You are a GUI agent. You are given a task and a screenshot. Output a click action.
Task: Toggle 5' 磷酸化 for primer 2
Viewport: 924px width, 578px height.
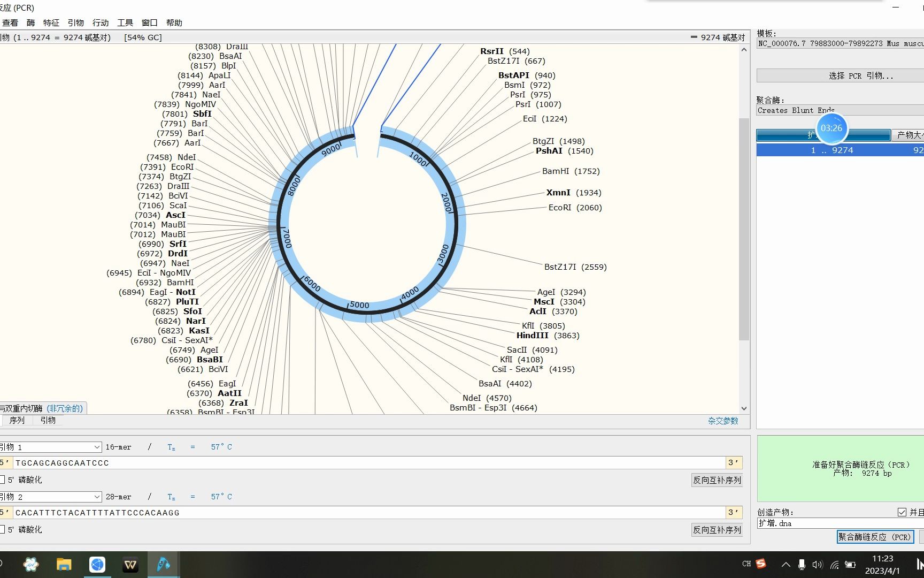(x=3, y=530)
